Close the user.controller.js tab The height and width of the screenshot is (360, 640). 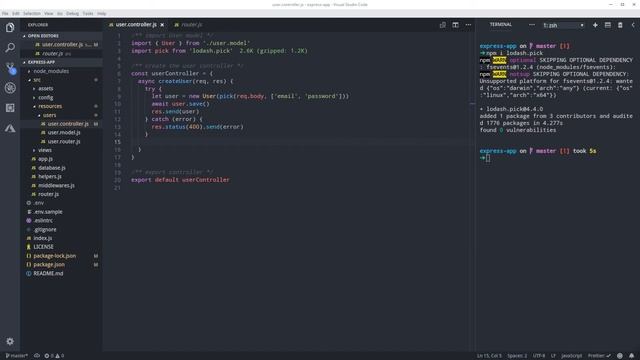[x=162, y=25]
